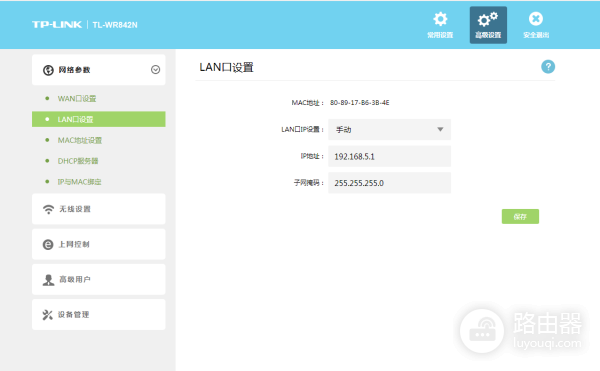Click dropdown arrow next to 手动

click(x=440, y=129)
